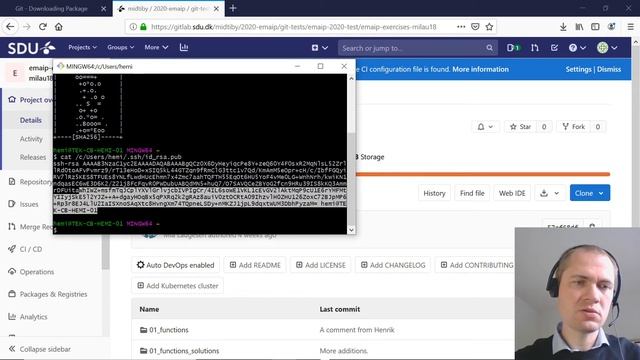
Task: Expand the Groups menu in header
Action: (x=120, y=47)
